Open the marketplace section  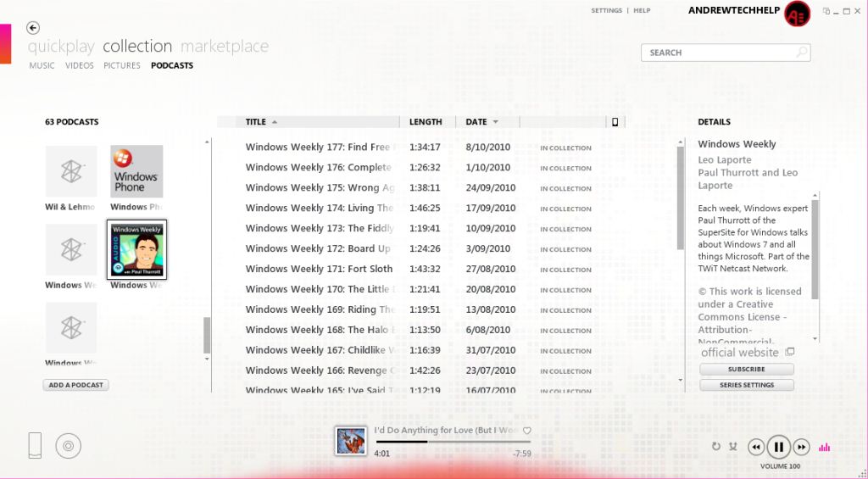[225, 47]
